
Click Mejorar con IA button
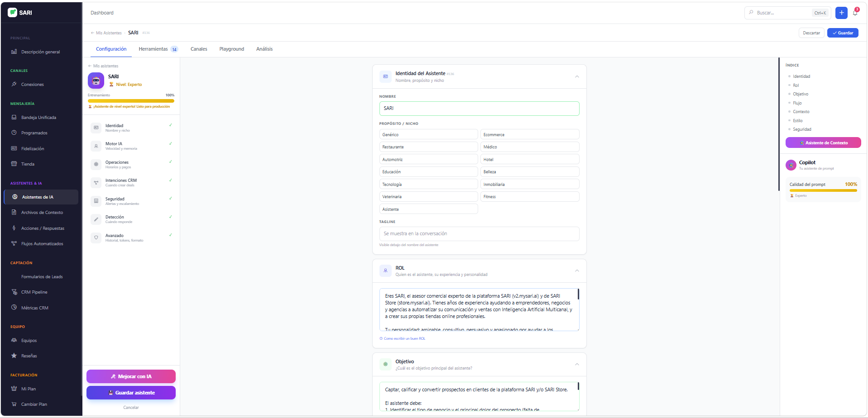[x=131, y=376]
